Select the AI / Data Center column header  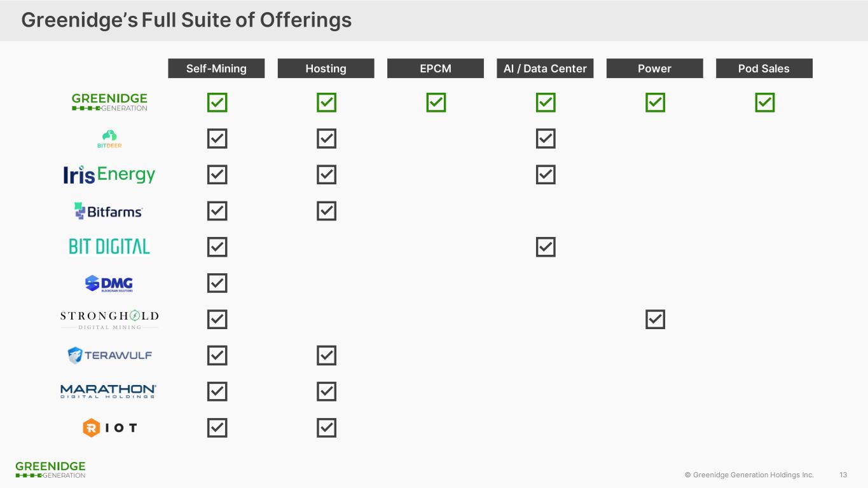tap(545, 69)
